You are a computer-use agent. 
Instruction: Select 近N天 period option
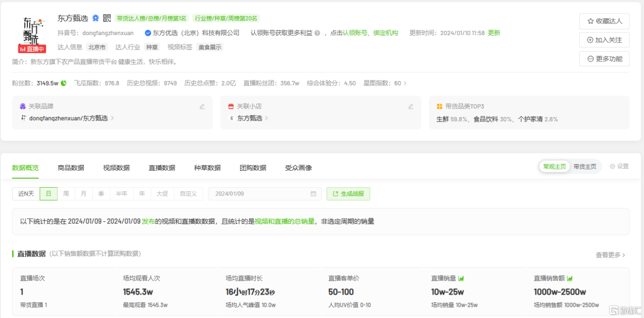point(26,194)
